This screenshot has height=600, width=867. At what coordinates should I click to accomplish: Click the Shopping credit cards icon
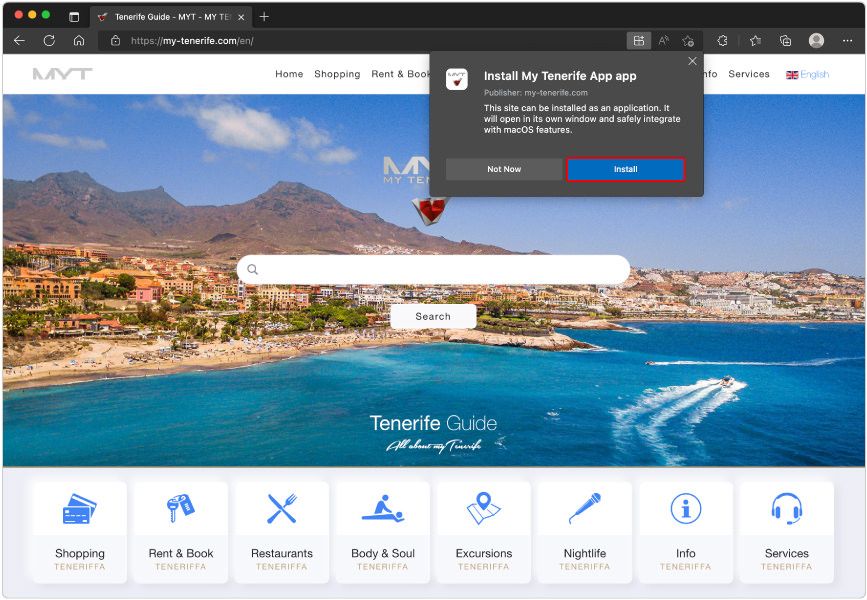79,508
